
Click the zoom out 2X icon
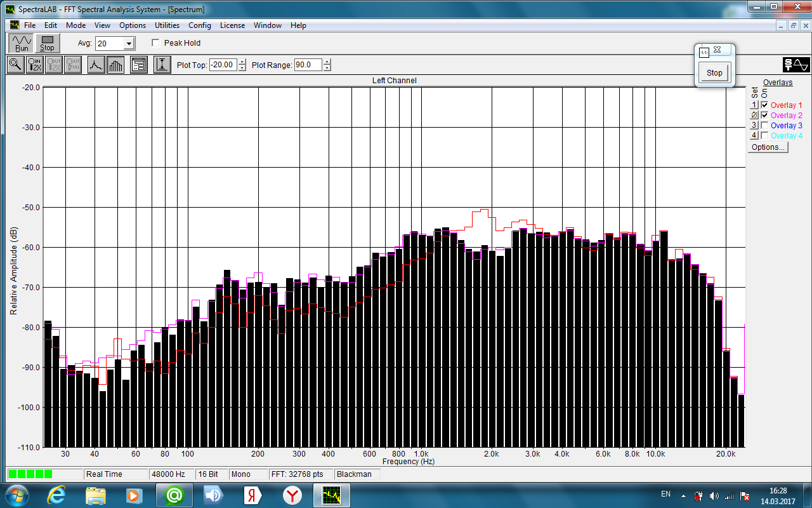point(54,65)
